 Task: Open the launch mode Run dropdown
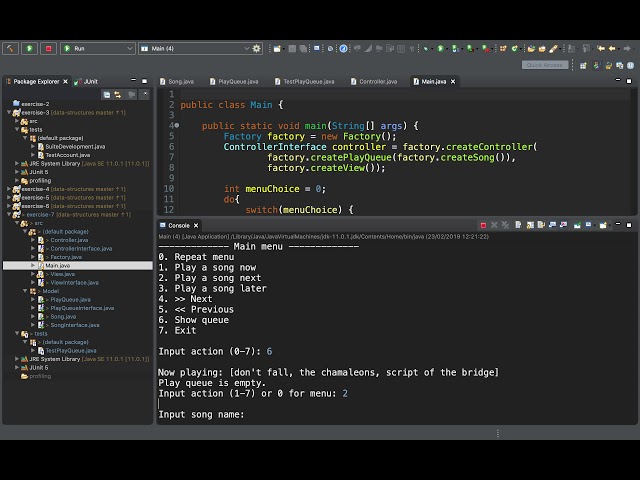pyautogui.click(x=98, y=49)
